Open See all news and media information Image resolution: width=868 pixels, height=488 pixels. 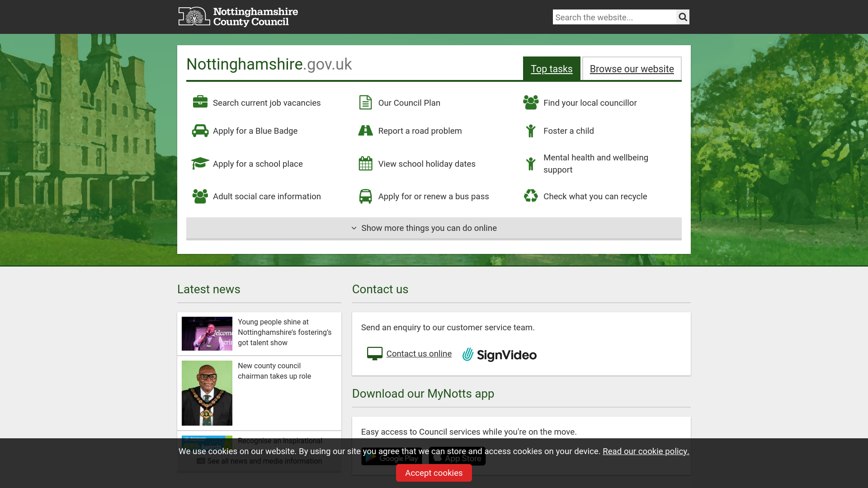tap(259, 461)
